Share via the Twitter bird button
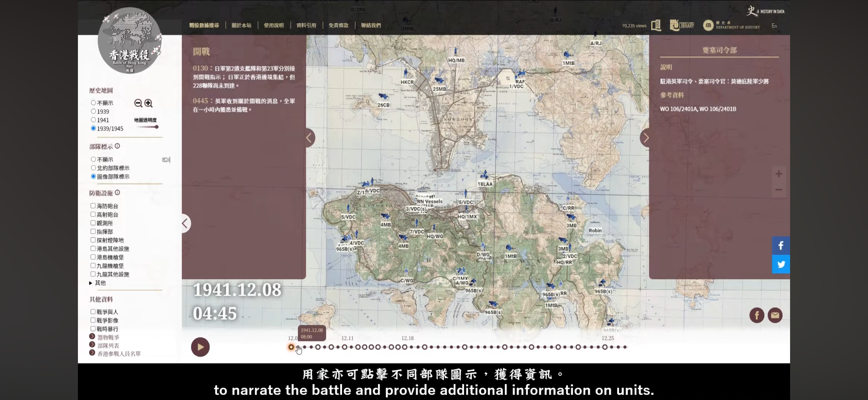The image size is (868, 400). 780,264
